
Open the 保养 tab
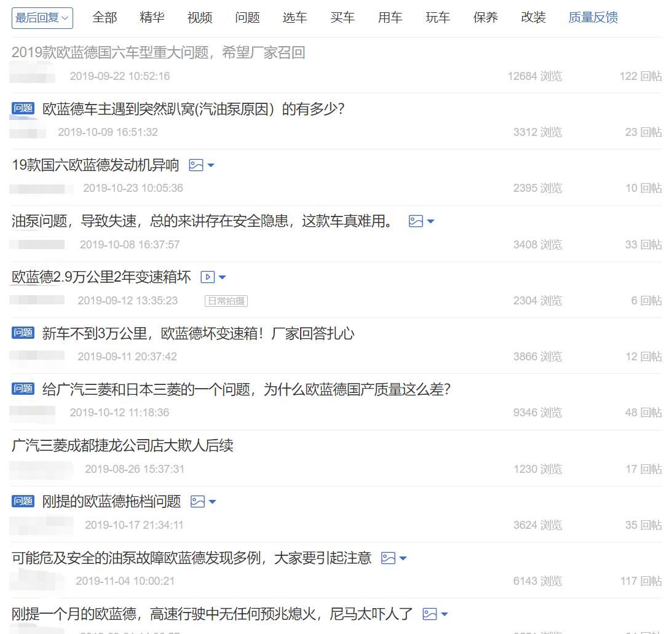(486, 18)
